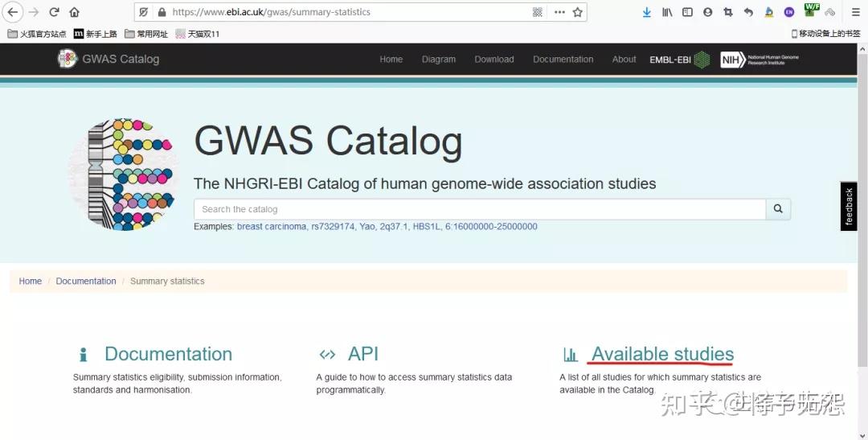Click the search magnifier button
Screen dimensions: 868x440
coord(778,209)
